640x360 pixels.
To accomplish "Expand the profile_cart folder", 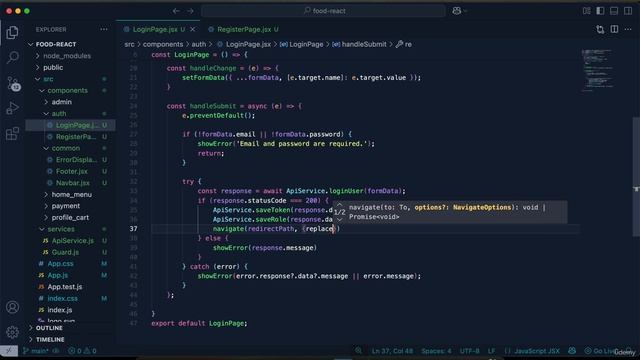I will click(70, 218).
